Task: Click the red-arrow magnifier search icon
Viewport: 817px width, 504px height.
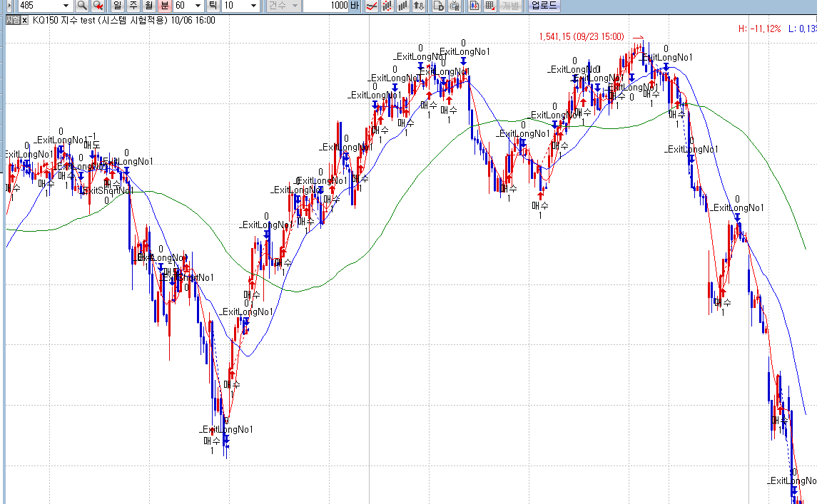Action: tap(98, 6)
